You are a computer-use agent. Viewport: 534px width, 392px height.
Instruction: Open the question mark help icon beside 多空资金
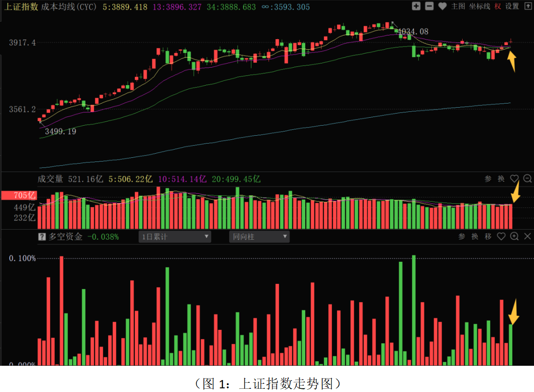click(x=41, y=237)
